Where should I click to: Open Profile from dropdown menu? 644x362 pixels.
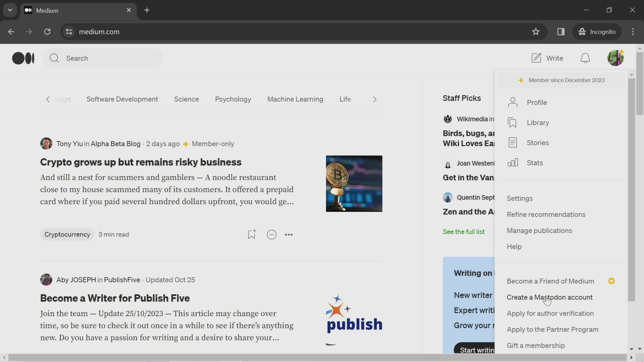coord(537,102)
